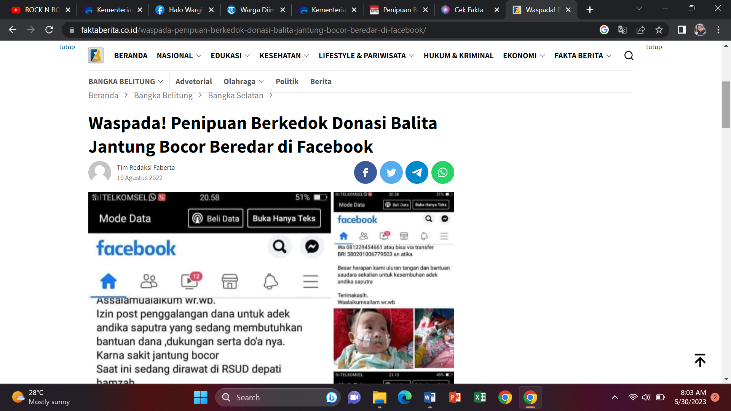The height and width of the screenshot is (411, 731).
Task: Click the scroll-to-top arrow icon
Action: pos(700,360)
